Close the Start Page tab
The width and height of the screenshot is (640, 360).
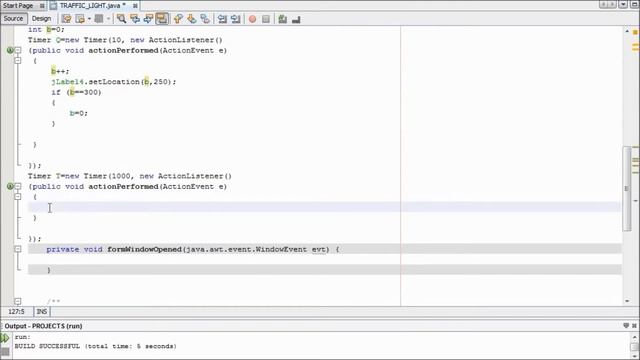point(42,6)
